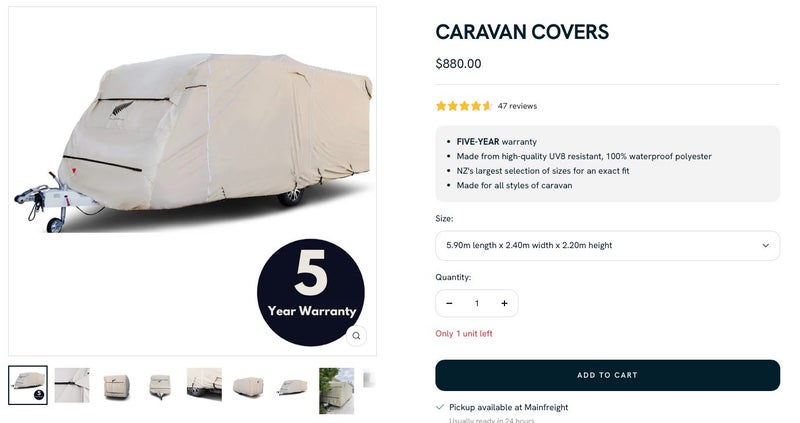View second thumbnail showing strap close-up
Screen dimensions: 800x423
click(x=72, y=385)
